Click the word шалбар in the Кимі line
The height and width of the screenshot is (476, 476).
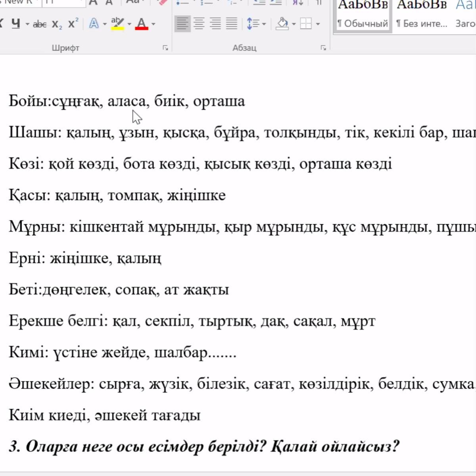coord(180,352)
